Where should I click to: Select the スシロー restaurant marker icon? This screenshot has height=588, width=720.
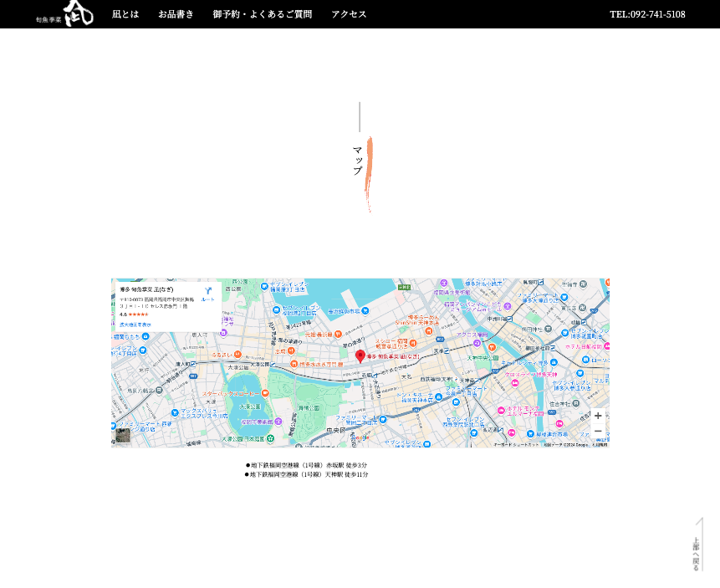pos(415,342)
